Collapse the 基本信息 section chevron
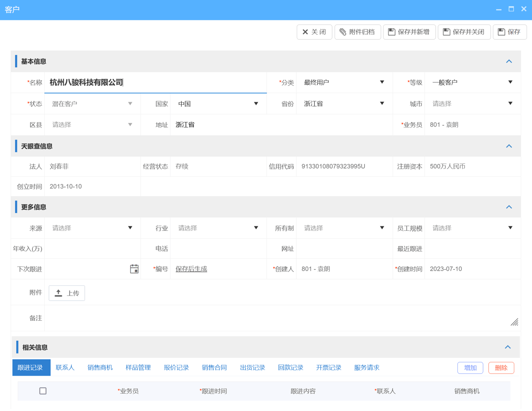This screenshot has width=532, height=411. (x=509, y=61)
